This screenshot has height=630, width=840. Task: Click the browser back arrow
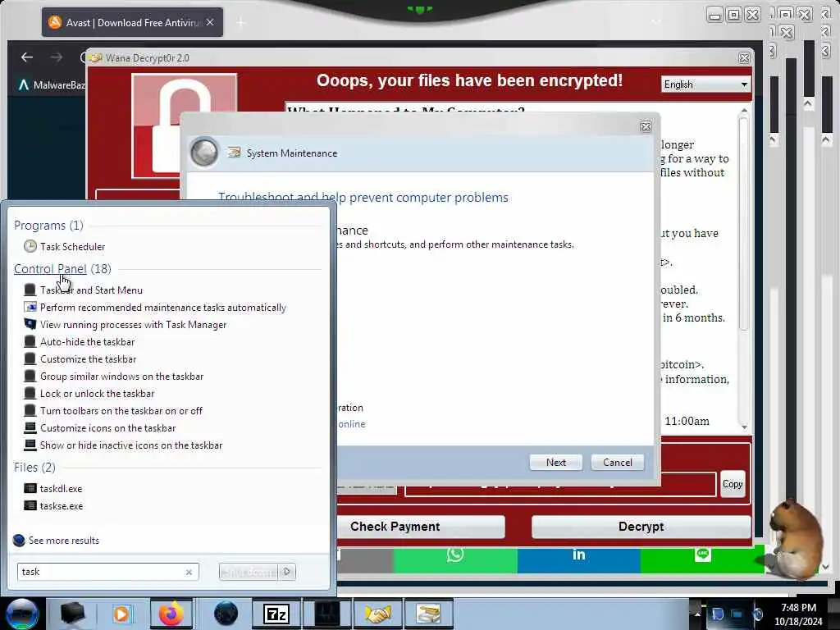coord(27,57)
